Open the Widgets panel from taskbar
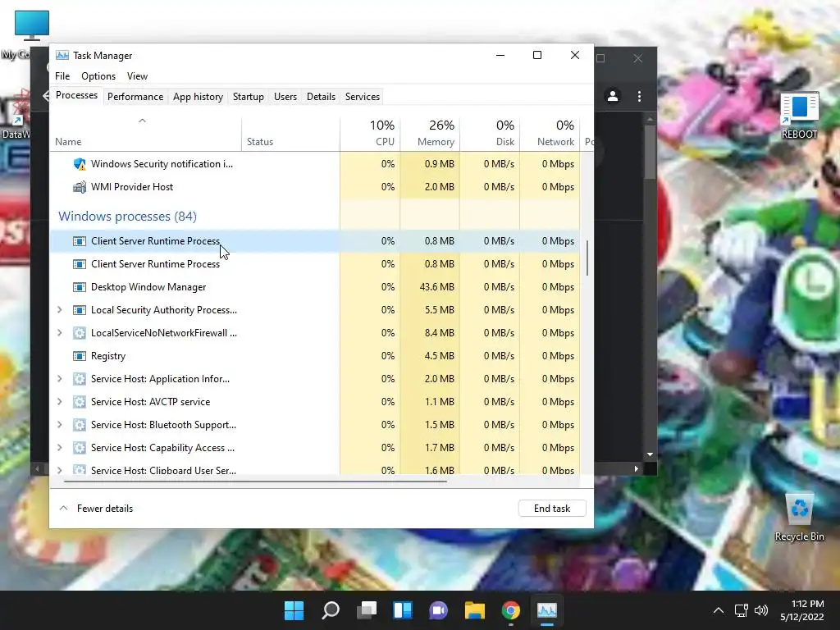Viewport: 840px width, 630px height. pos(402,610)
